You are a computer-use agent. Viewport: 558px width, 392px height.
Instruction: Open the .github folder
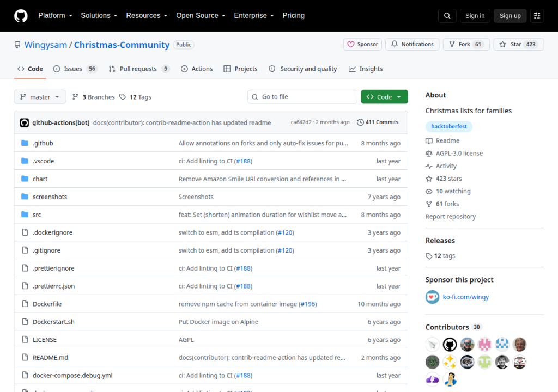coord(43,143)
